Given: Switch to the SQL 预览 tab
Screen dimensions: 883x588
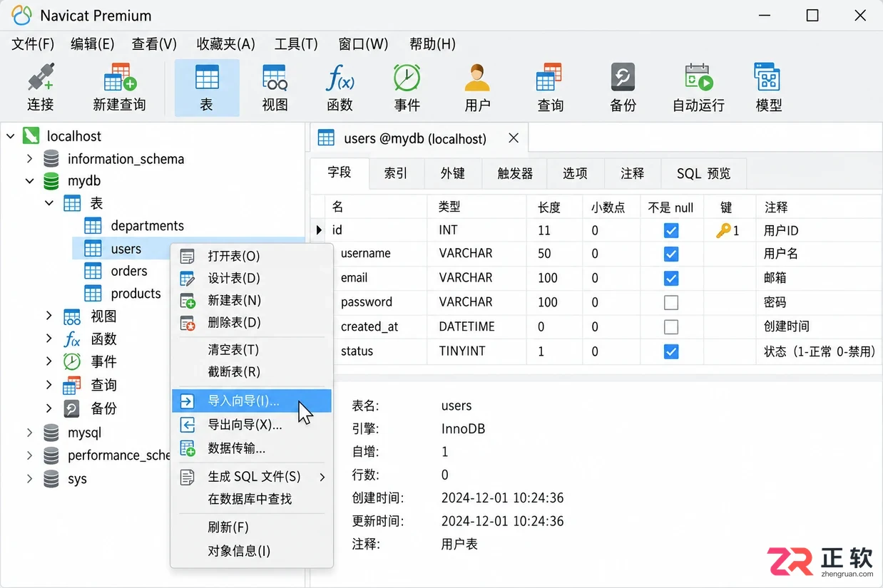Looking at the screenshot, I should click(704, 173).
